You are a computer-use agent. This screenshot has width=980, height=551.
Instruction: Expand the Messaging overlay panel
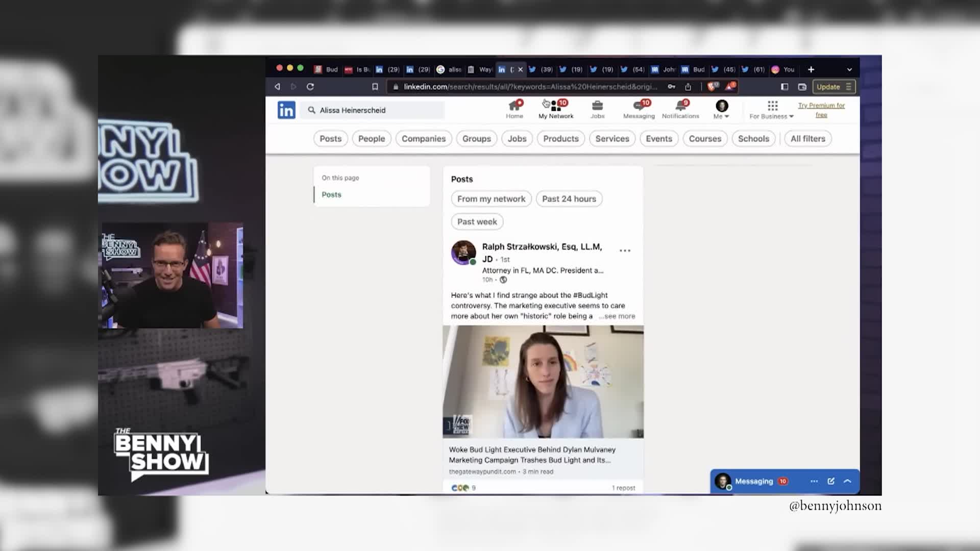pyautogui.click(x=848, y=481)
